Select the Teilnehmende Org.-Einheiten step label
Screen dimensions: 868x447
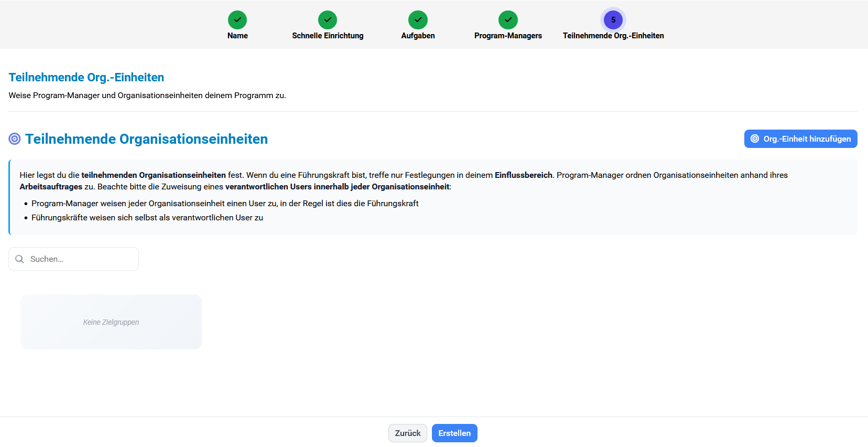click(613, 36)
